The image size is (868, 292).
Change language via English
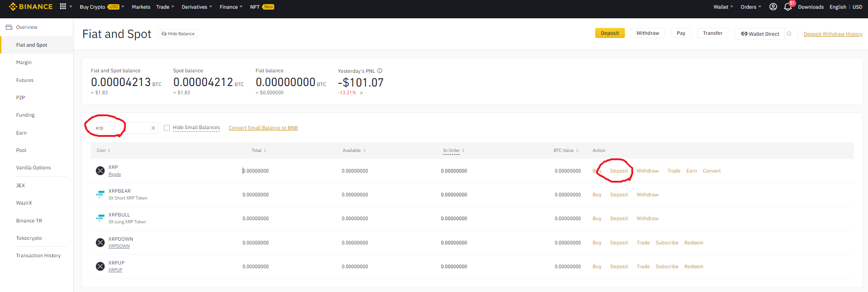coord(838,7)
